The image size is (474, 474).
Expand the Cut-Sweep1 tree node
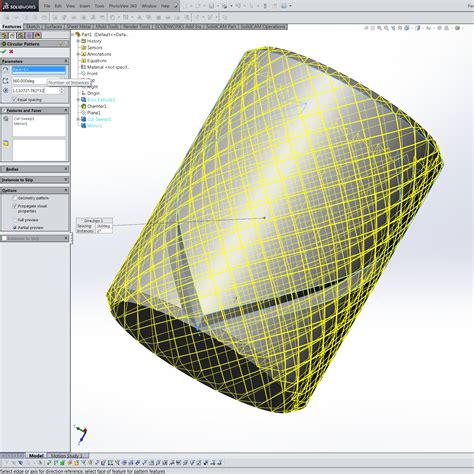coord(78,119)
